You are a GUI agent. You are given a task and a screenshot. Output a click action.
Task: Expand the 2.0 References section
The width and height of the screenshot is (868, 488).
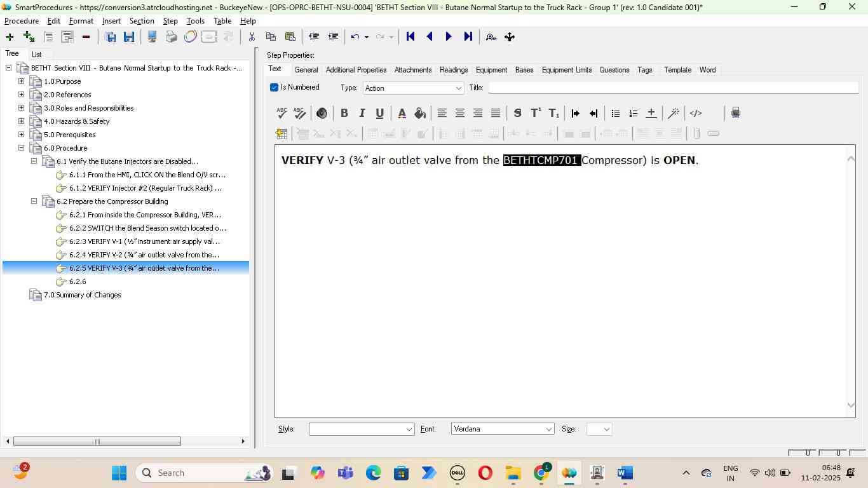[x=21, y=95]
